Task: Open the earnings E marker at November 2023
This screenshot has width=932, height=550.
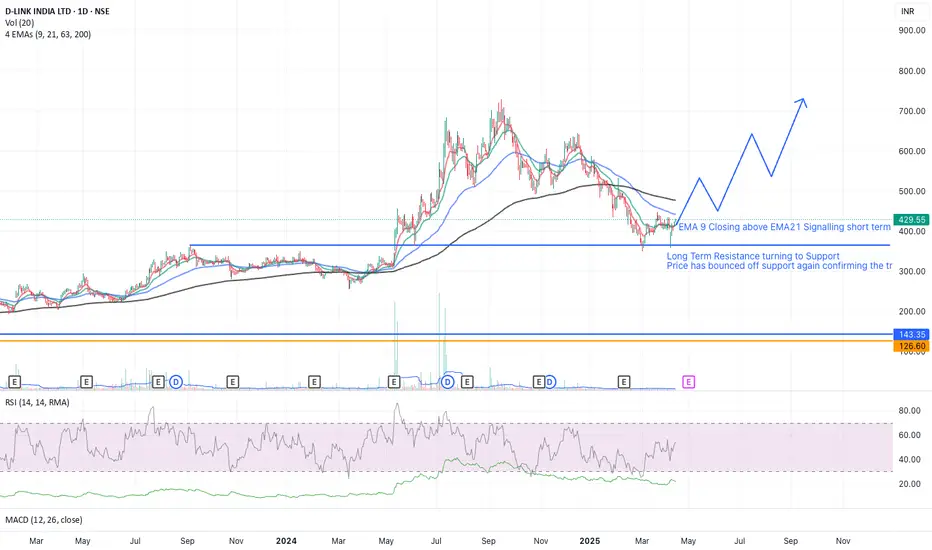Action: point(232,382)
